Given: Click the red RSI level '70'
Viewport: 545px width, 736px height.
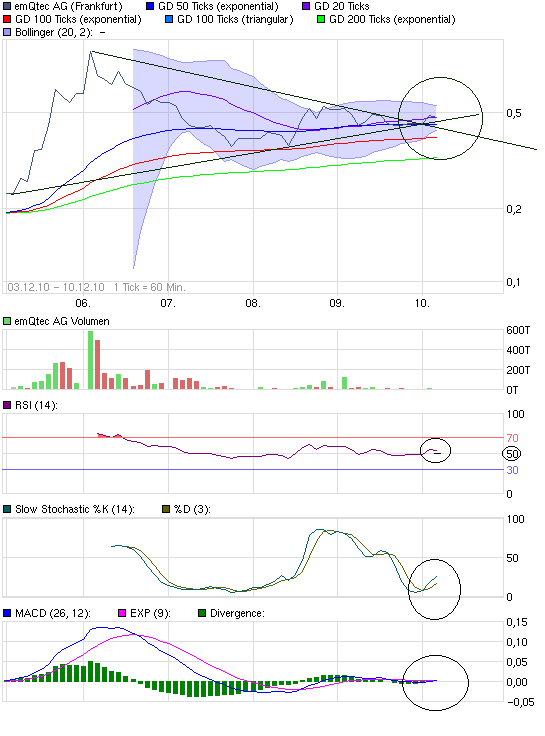Looking at the screenshot, I should [x=512, y=438].
